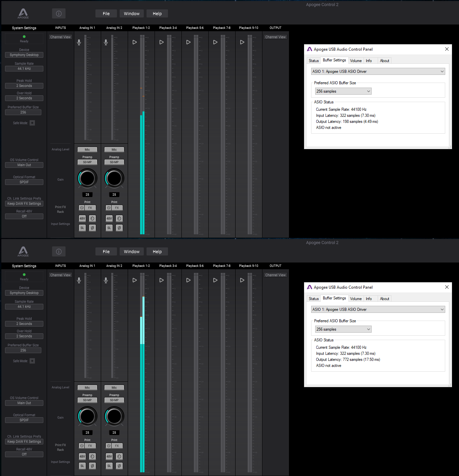Click the INPUTS Channel View button in the top window
The image size is (459, 476).
[x=60, y=37]
